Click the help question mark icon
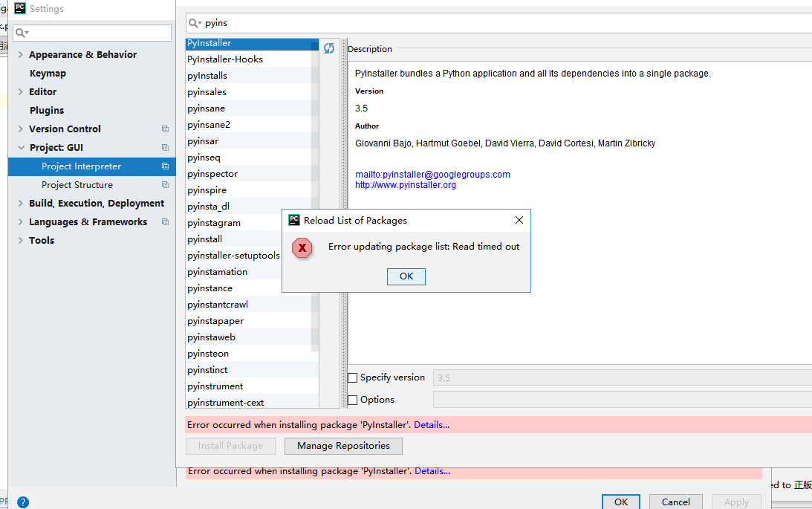The height and width of the screenshot is (509, 812). click(23, 502)
